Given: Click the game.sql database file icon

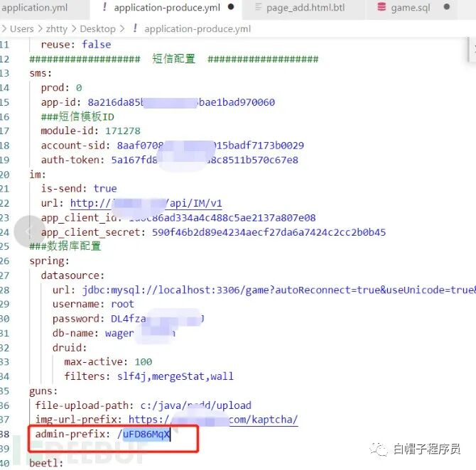Looking at the screenshot, I should pos(382,6).
